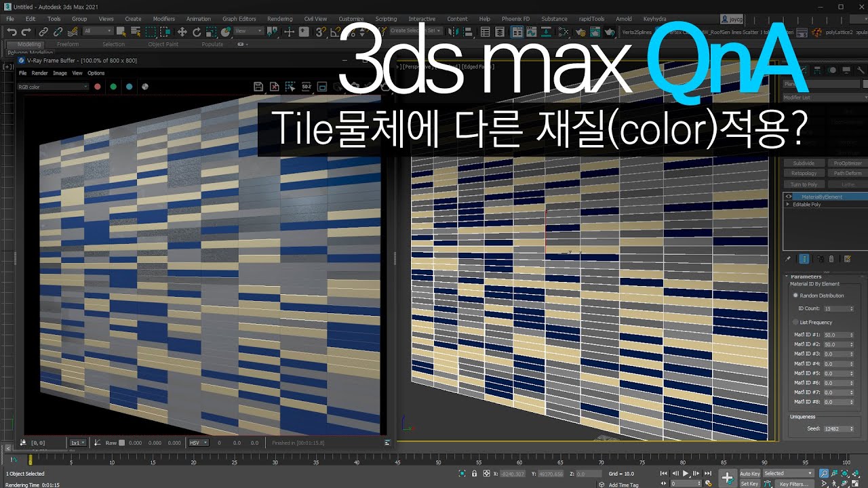Click Isolate Selection toggle in status bar
This screenshot has width=868, height=488.
pyautogui.click(x=462, y=473)
